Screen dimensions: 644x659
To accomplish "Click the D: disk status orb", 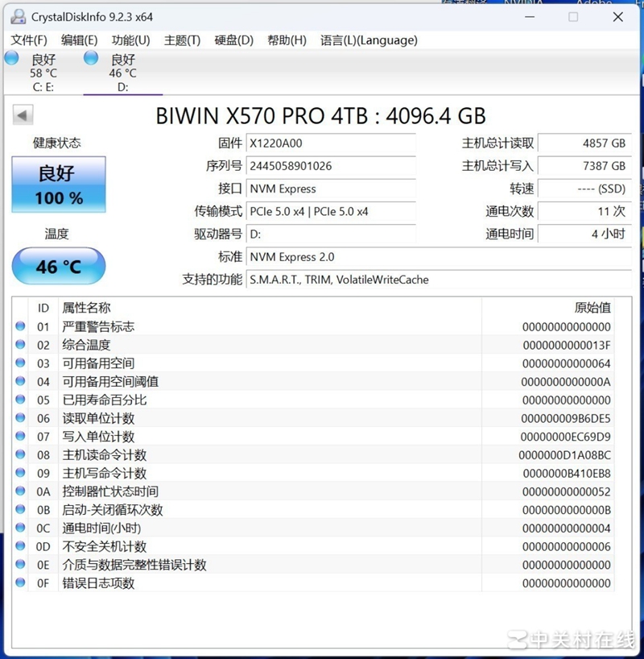I will click(x=91, y=58).
